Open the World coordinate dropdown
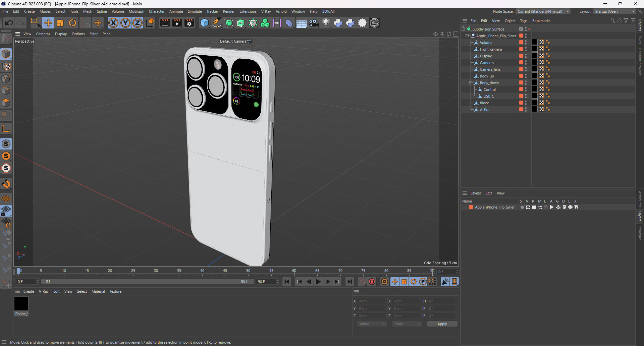644x346 pixels. 372,324
